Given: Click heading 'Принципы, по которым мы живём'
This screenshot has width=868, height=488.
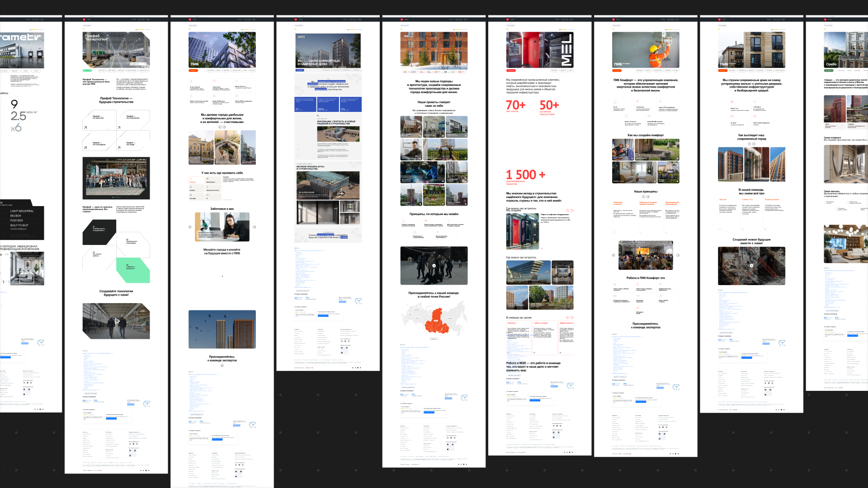Looking at the screenshot, I should (434, 214).
